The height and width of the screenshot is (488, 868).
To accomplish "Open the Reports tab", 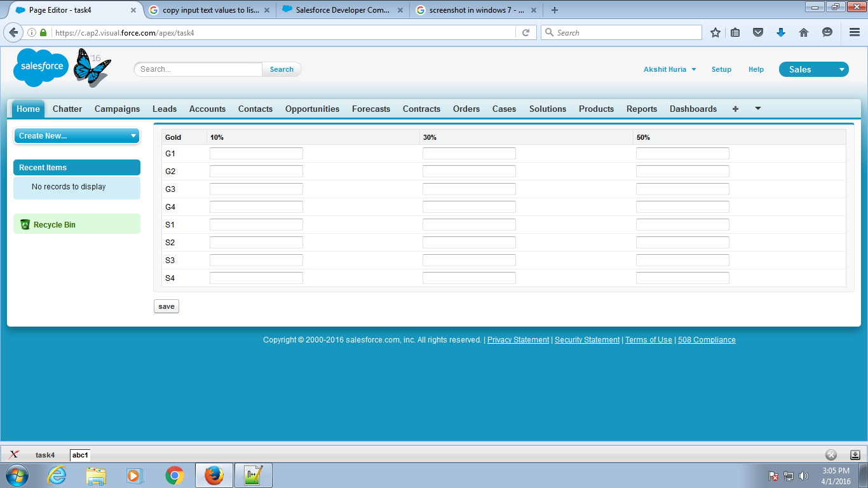I will (642, 109).
